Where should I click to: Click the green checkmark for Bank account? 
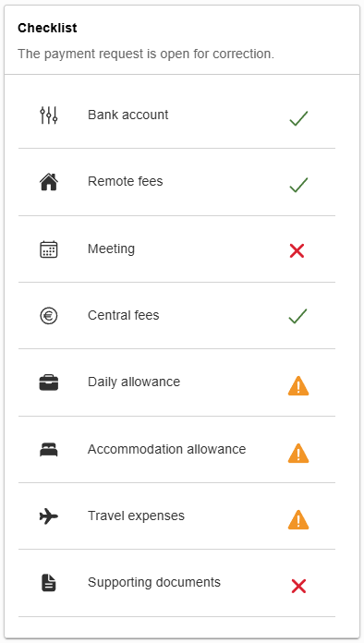(x=298, y=118)
